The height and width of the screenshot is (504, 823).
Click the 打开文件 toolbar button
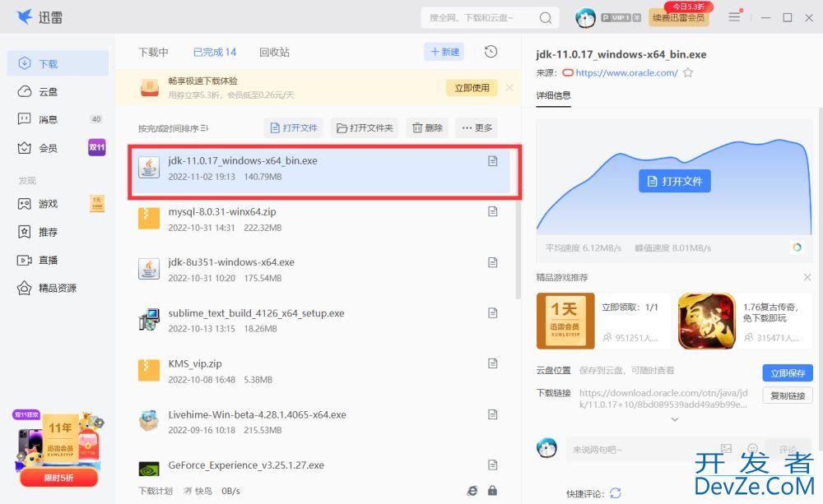coord(294,127)
